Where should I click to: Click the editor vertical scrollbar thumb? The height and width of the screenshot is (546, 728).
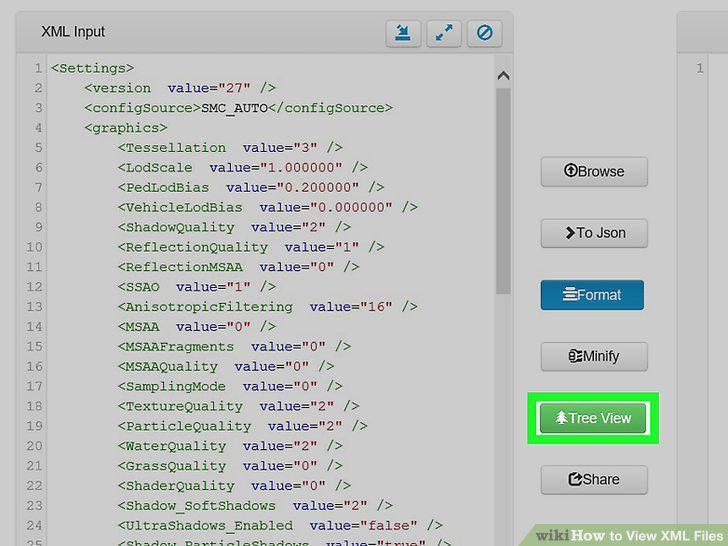click(x=503, y=191)
